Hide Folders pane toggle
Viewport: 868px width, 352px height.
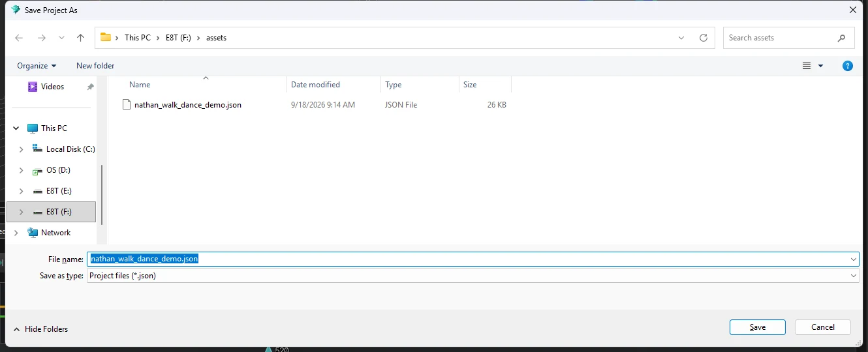tap(40, 329)
